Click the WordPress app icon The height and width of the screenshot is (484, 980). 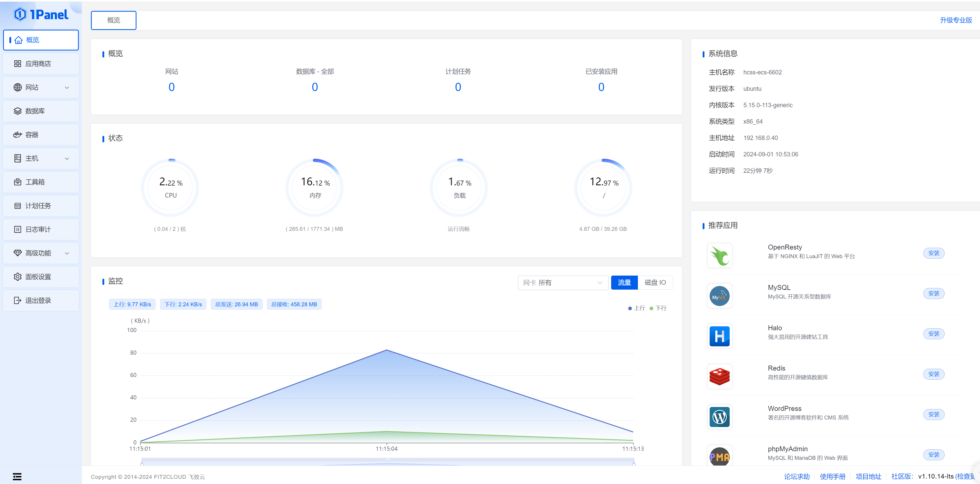point(719,417)
